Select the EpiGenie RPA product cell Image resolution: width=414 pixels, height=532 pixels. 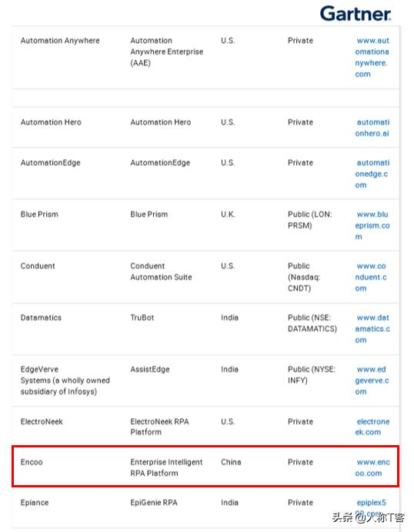154,503
